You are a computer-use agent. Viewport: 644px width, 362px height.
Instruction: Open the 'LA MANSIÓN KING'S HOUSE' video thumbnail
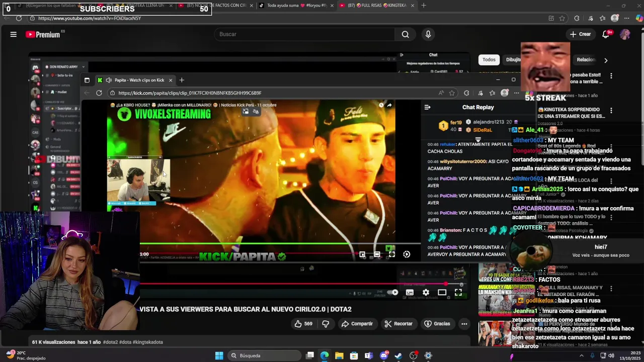pyautogui.click(x=506, y=299)
